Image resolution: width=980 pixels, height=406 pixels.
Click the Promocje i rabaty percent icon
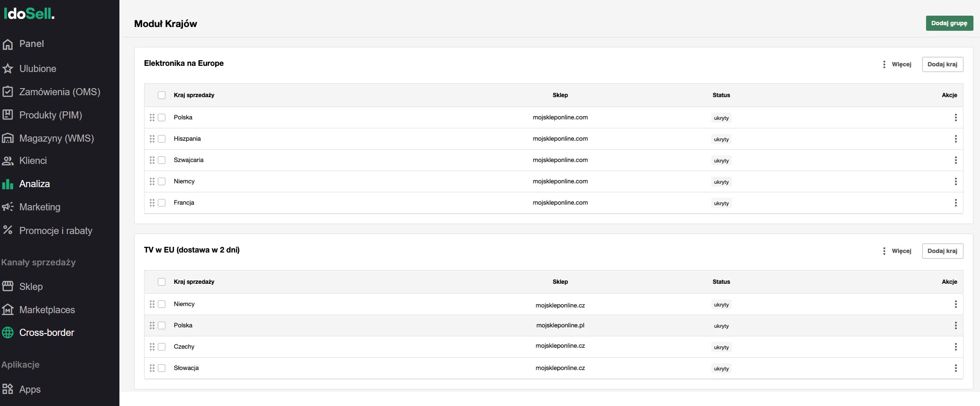(x=8, y=230)
